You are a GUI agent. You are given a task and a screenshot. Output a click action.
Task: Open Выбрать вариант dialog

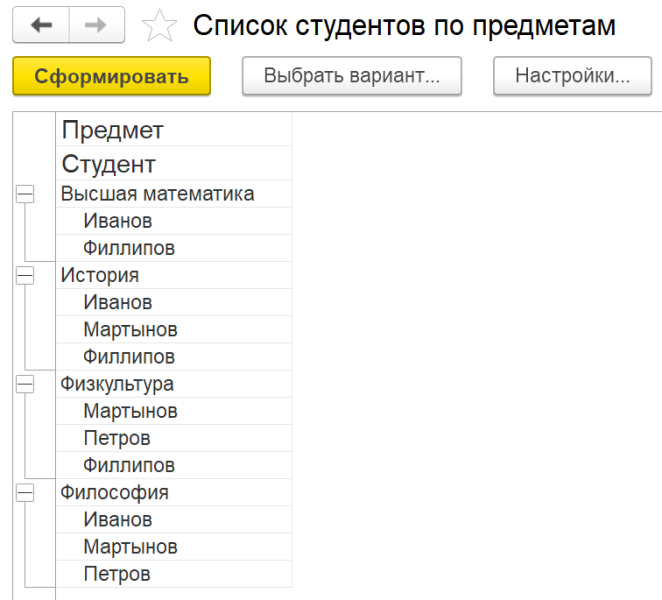351,76
